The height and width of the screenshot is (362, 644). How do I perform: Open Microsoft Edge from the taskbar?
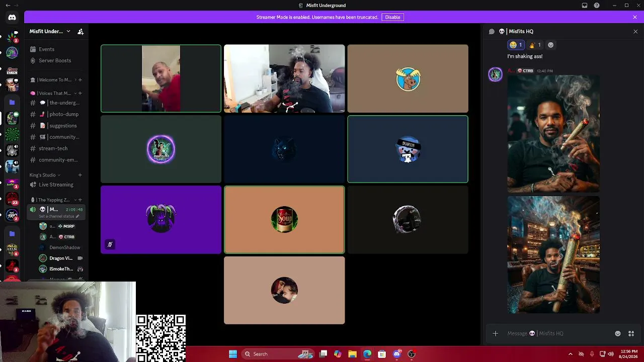pyautogui.click(x=367, y=354)
